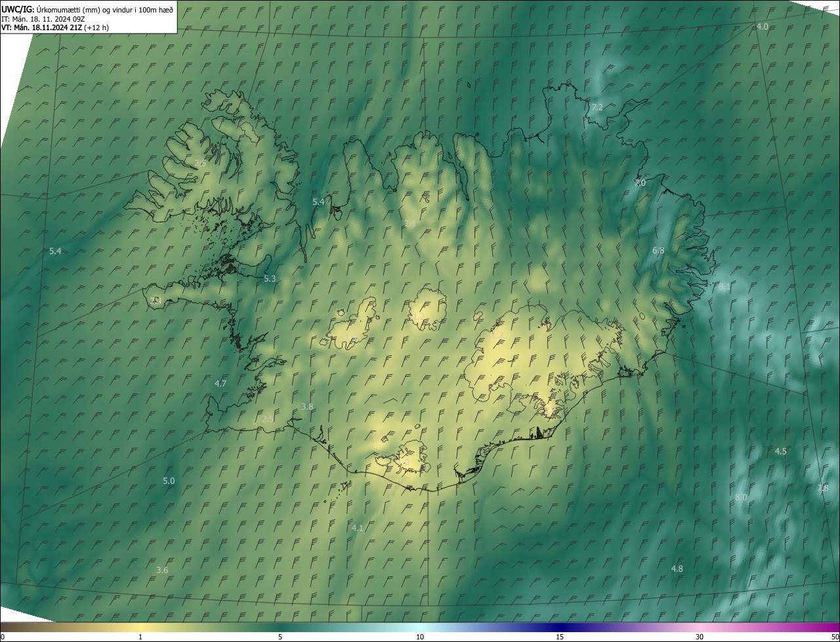Screen dimensions: 840x642
Task: Click the 2.5 value label on the Reykjanes area
Action: (268, 419)
